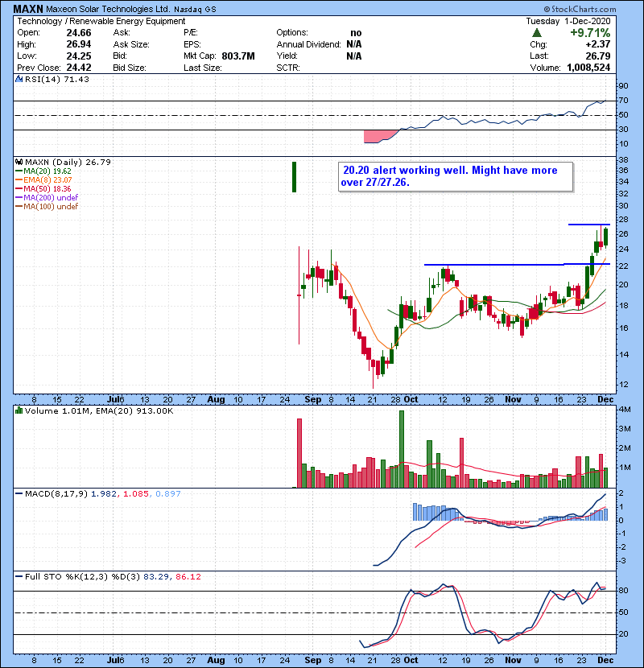The width and height of the screenshot is (644, 668).
Task: Click the Yield label
Action: click(287, 56)
